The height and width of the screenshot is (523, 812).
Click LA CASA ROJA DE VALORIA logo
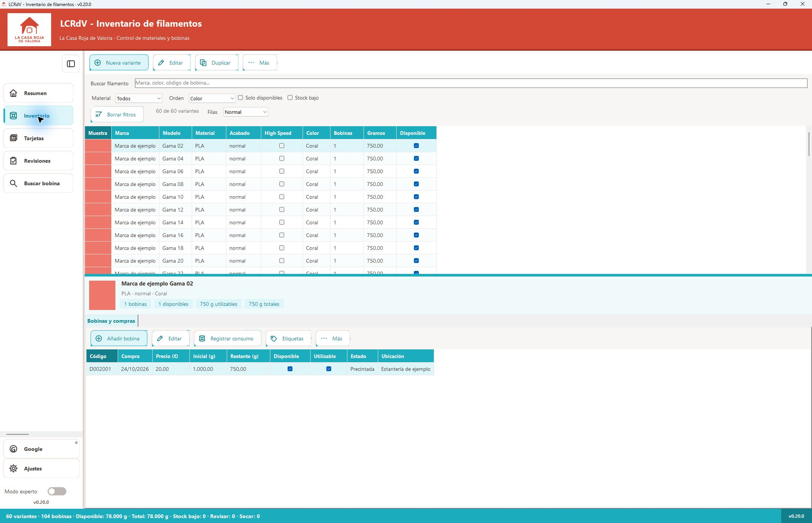click(29, 30)
